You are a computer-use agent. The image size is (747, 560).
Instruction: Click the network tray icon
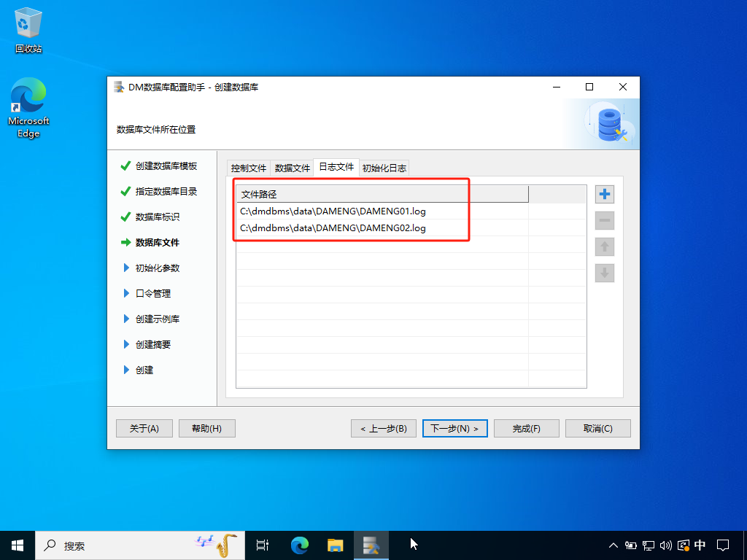click(x=649, y=545)
